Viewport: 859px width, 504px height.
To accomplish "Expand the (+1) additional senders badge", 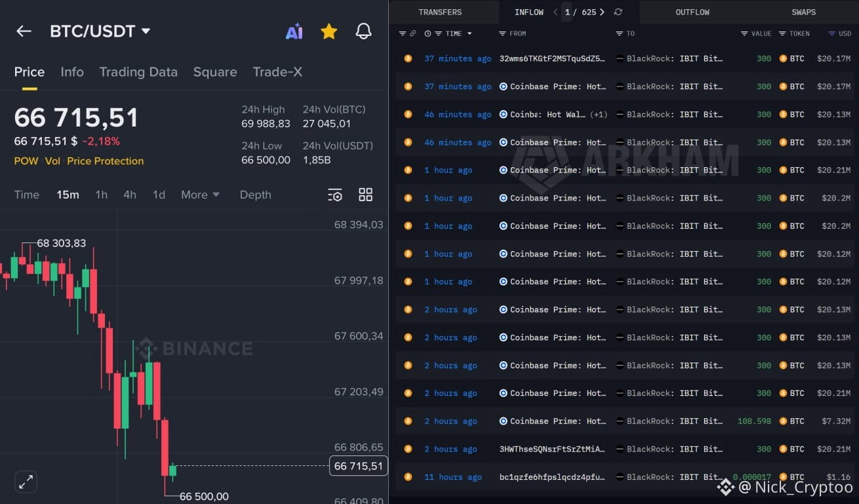I will (x=599, y=115).
